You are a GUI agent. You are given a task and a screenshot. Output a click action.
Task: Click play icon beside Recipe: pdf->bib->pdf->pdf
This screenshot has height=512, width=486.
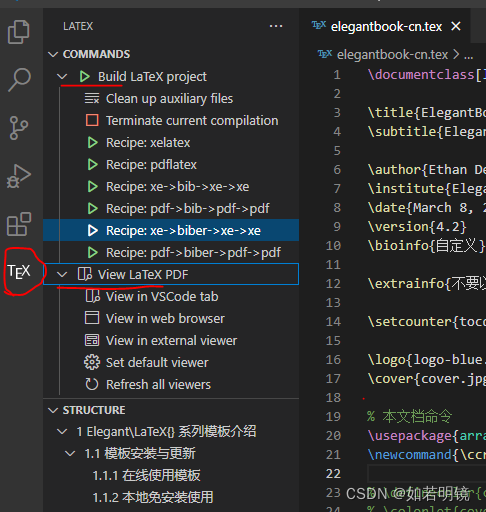tap(92, 209)
